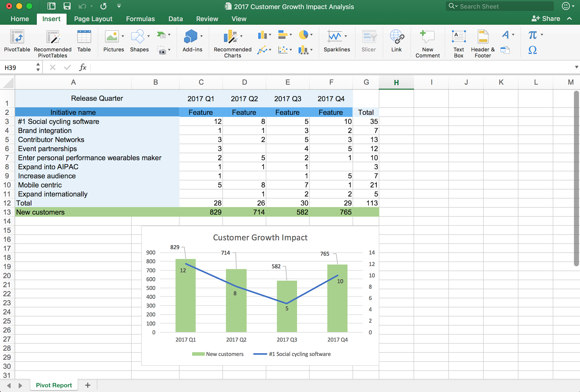Image resolution: width=580 pixels, height=392 pixels.
Task: Click the Recommended Charts icon
Action: 231,37
